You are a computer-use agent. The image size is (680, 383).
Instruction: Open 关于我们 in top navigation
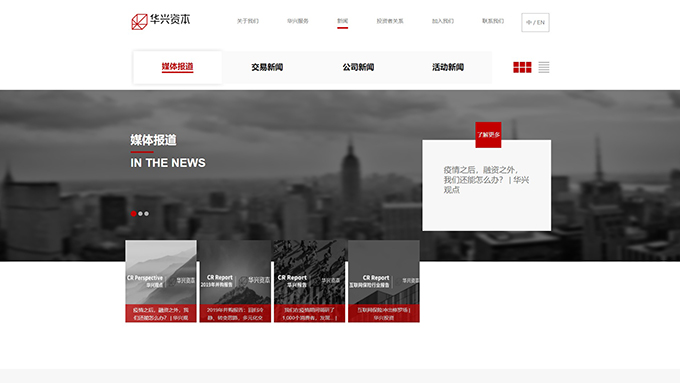coord(248,21)
